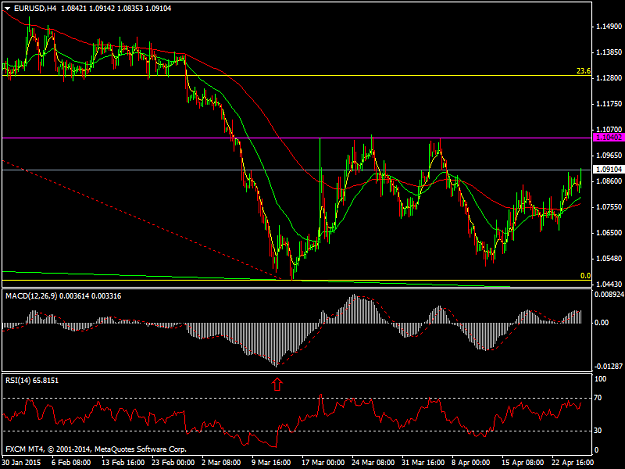Click the FXCM MT4 MetaQuotes copyright text
This screenshot has width=625, height=469.
tap(96, 449)
